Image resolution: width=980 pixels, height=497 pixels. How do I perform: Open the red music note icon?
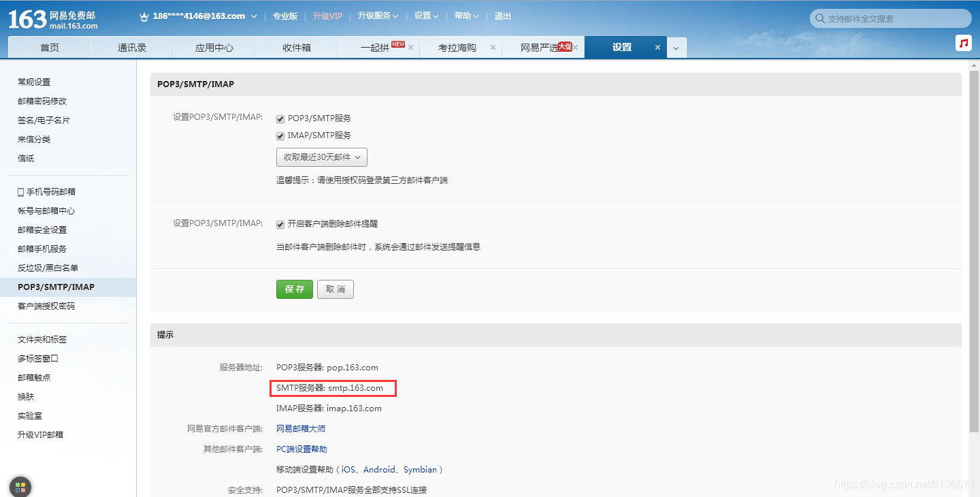pyautogui.click(x=963, y=43)
